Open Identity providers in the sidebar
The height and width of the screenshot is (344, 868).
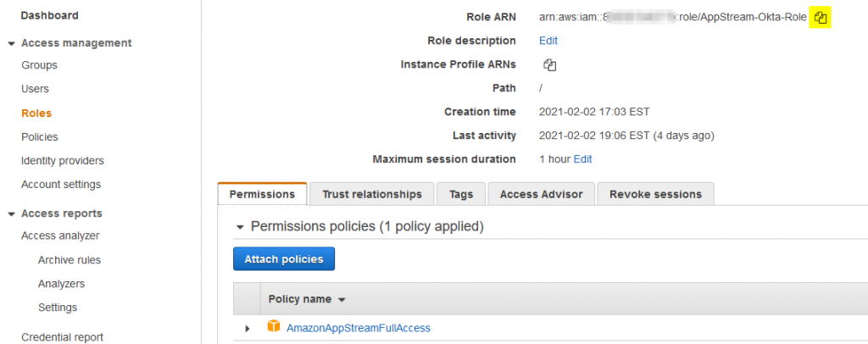tap(63, 161)
